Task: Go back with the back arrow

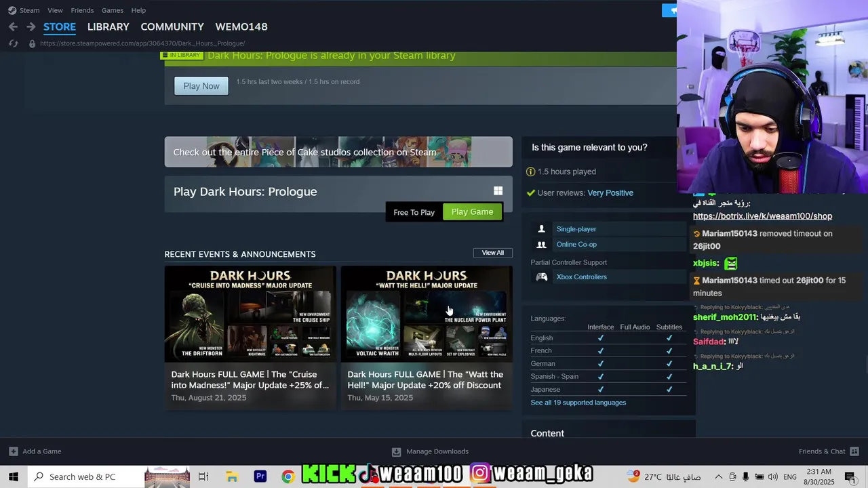Action: click(13, 26)
